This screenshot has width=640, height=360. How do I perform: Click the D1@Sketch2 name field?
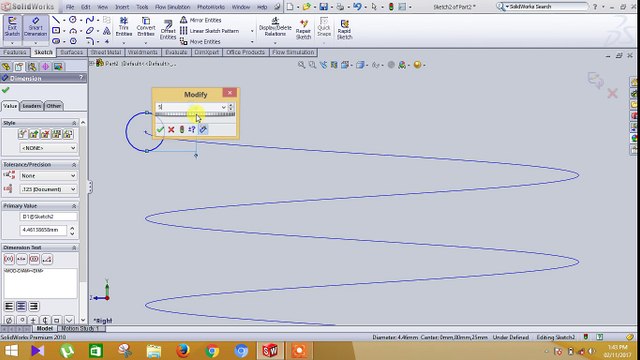tap(48, 217)
